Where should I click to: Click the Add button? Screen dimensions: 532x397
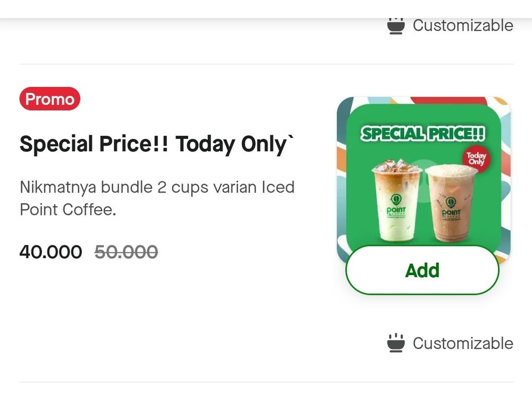coord(422,270)
